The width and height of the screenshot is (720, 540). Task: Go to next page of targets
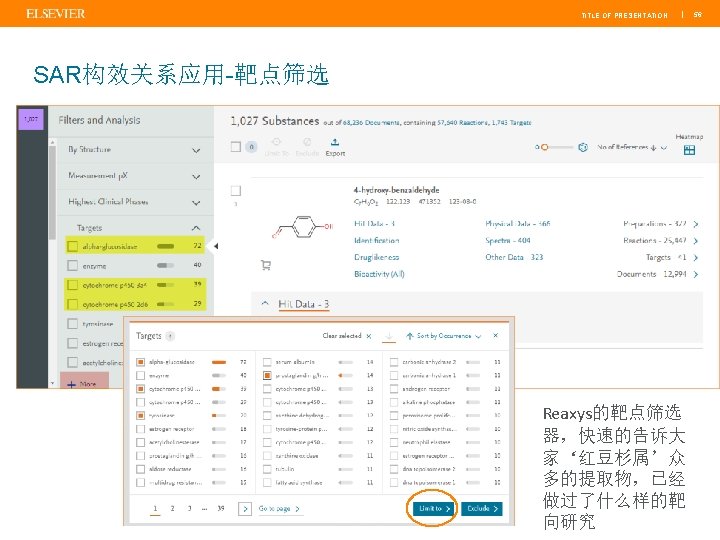tap(245, 509)
